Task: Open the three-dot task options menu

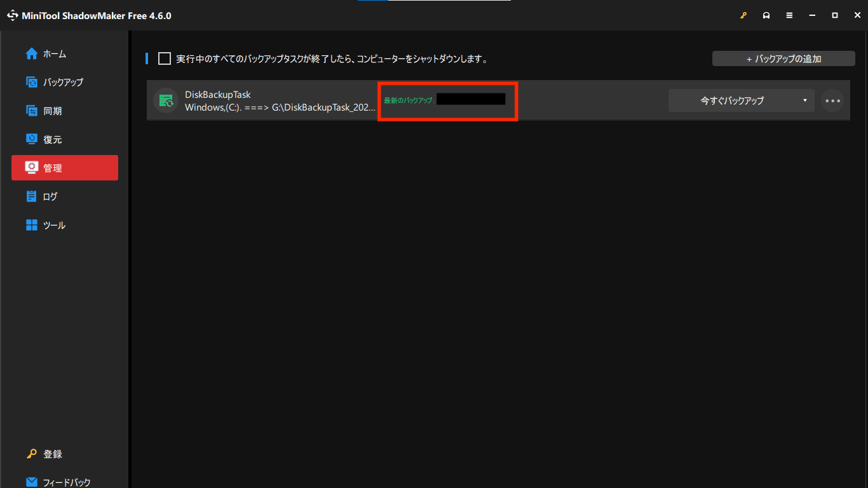Action: (x=832, y=100)
